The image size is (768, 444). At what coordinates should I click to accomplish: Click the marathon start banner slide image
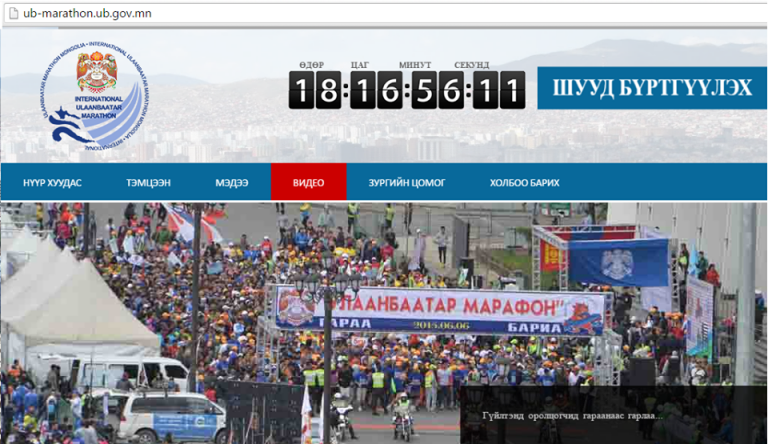[x=384, y=323]
